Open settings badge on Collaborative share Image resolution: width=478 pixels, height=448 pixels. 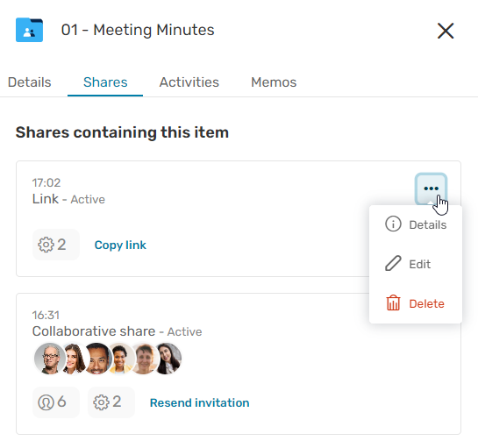[111, 402]
